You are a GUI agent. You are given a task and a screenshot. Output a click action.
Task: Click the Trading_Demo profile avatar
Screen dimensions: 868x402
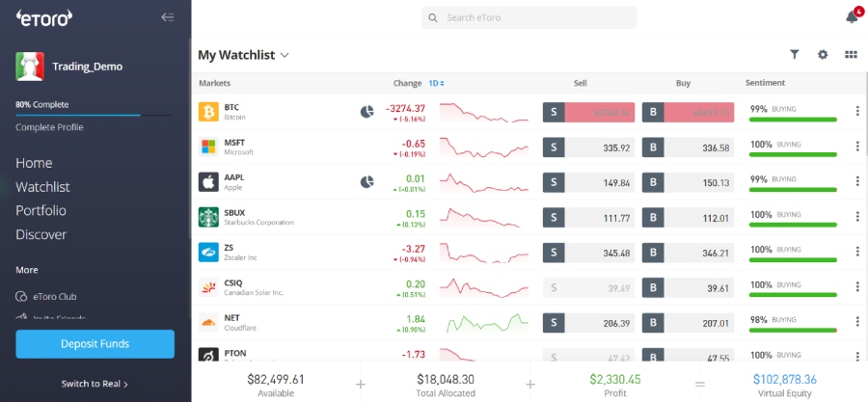pyautogui.click(x=30, y=67)
